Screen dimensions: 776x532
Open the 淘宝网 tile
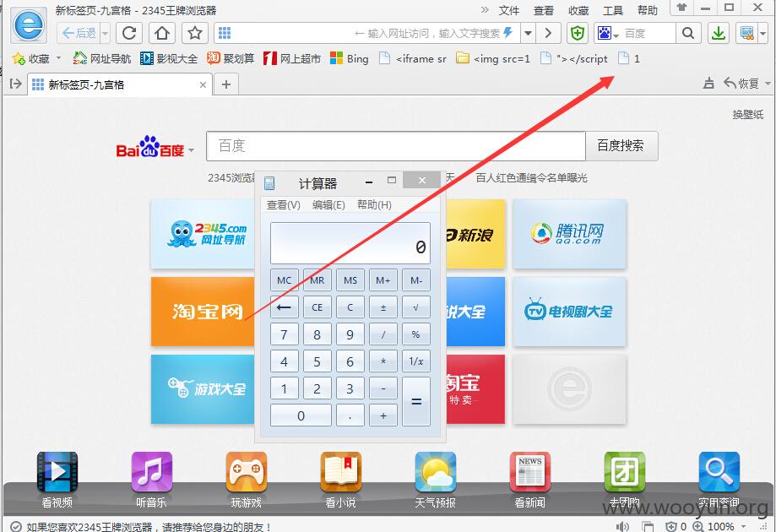pyautogui.click(x=203, y=312)
